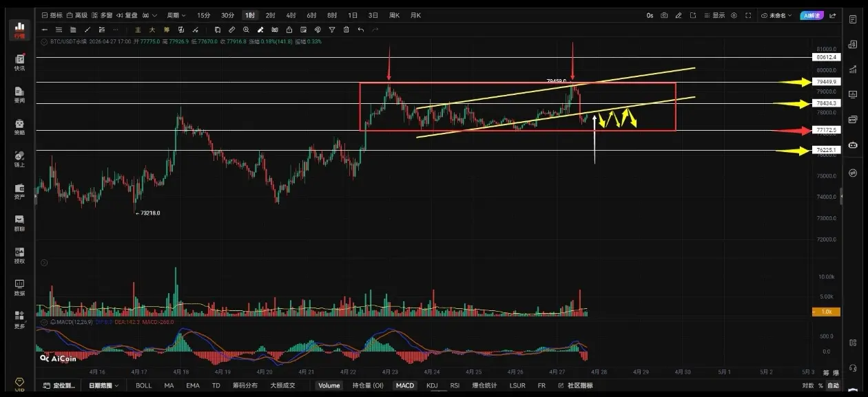Click the camera screenshot icon

point(664,15)
